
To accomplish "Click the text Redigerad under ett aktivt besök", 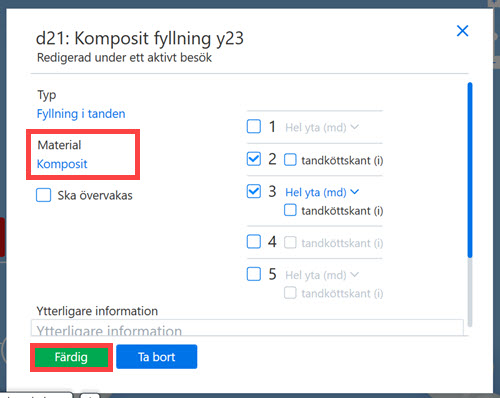I will (124, 58).
